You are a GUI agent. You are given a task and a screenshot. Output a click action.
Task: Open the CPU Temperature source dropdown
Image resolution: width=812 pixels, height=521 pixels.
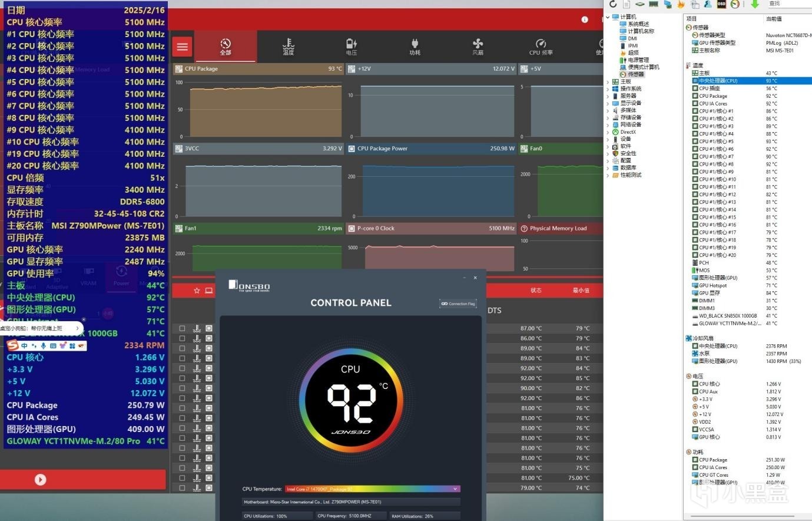point(372,489)
